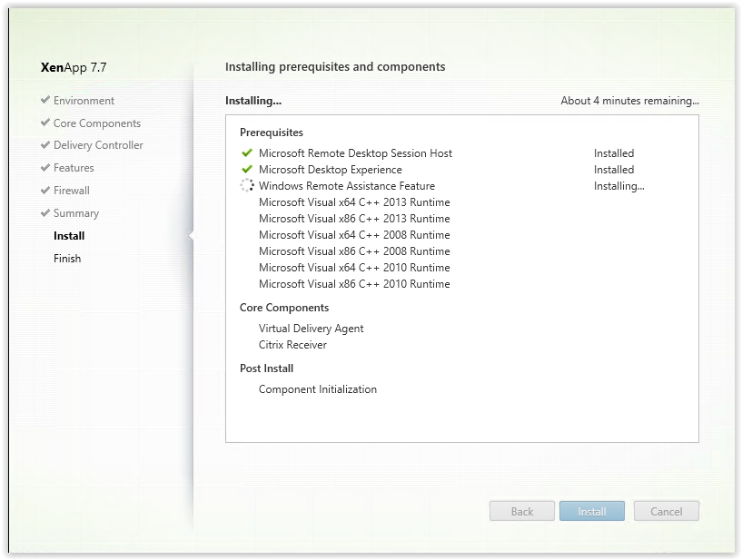Select Component Initialization entry
This screenshot has width=742, height=560.
pyautogui.click(x=318, y=389)
